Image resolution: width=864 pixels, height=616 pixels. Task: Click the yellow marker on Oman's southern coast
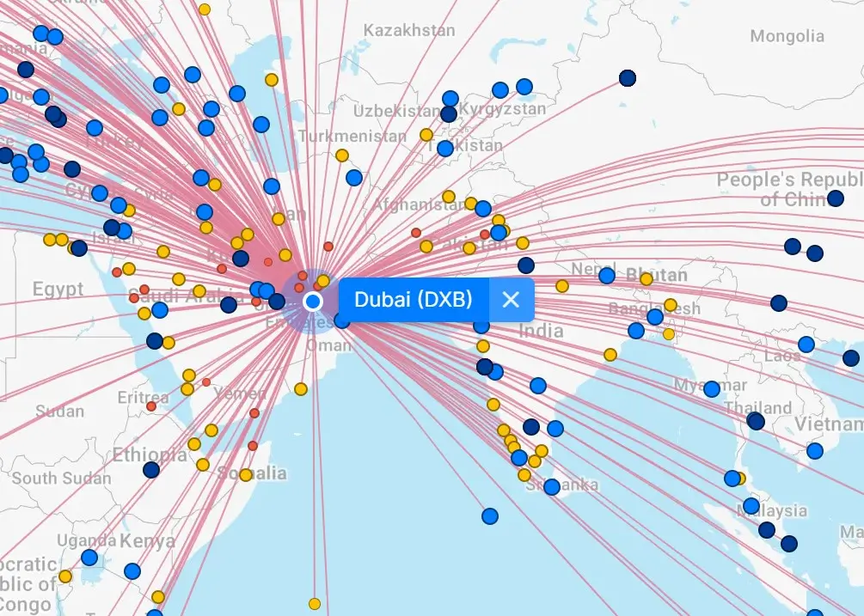pos(301,389)
